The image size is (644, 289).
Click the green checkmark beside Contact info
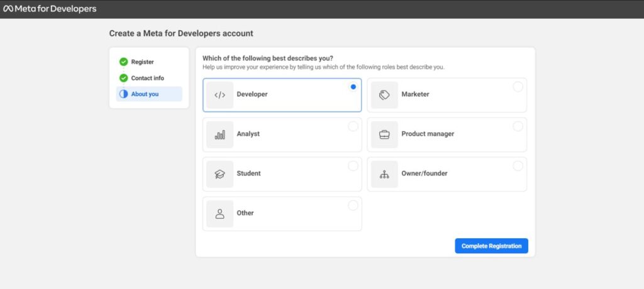pyautogui.click(x=124, y=78)
